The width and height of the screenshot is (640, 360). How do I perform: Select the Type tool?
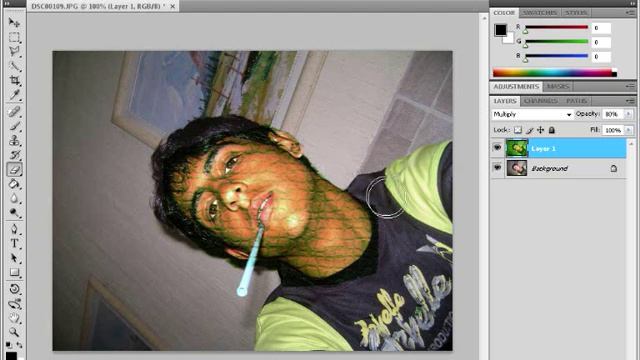coord(14,243)
